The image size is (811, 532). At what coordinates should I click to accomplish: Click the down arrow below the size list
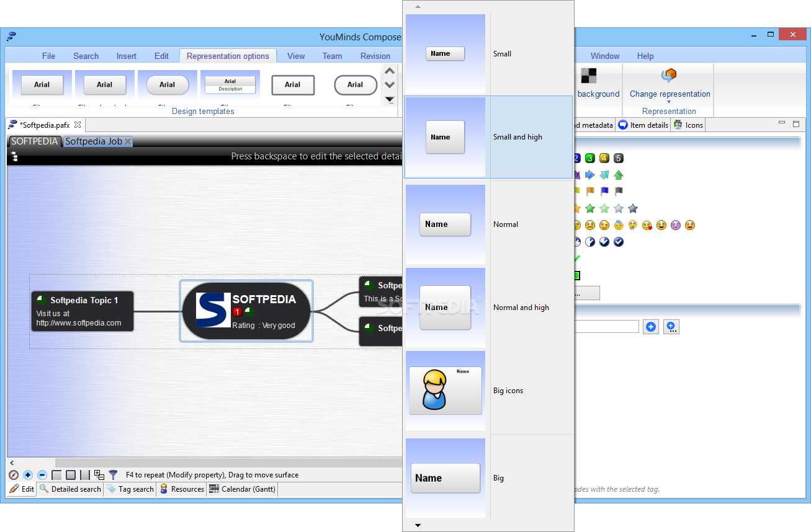(418, 526)
